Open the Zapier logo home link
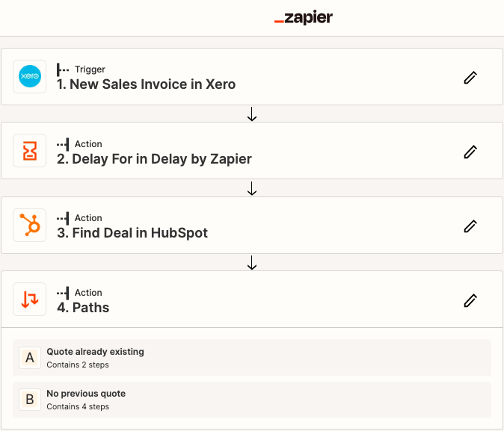504x431 pixels. 304,18
